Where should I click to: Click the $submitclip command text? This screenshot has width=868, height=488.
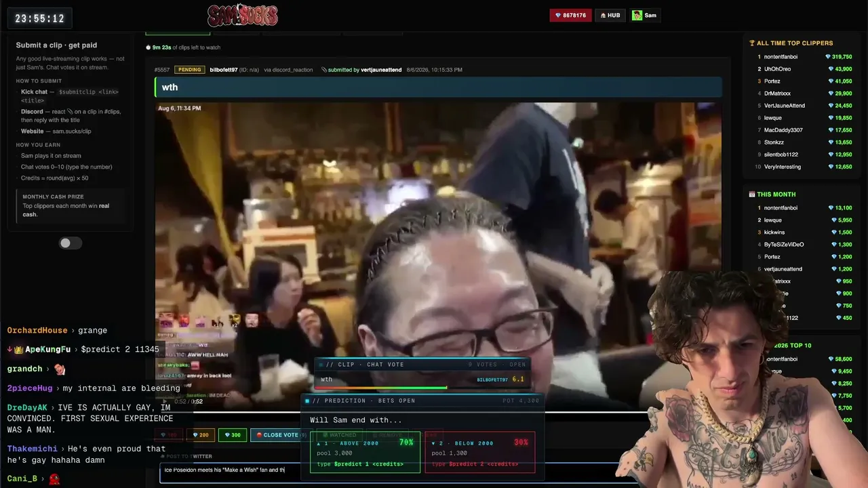point(89,92)
